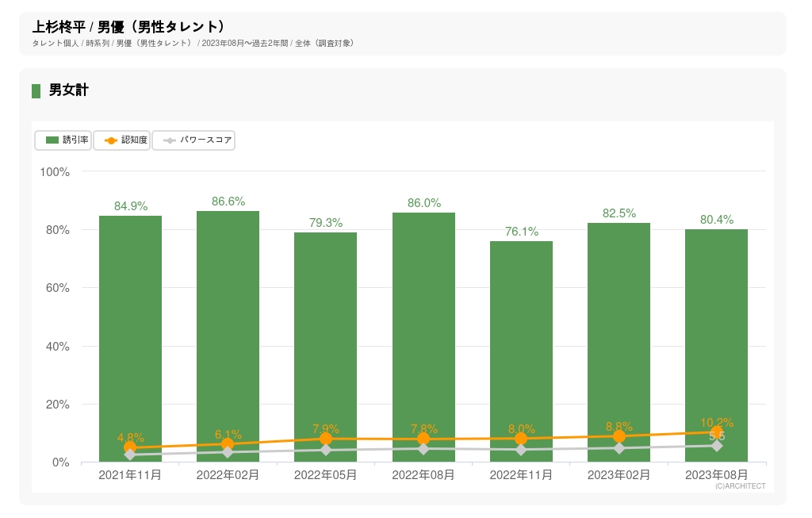The width and height of the screenshot is (812, 518).
Task: Click the 2023年02月 x-axis label
Action: 619,475
